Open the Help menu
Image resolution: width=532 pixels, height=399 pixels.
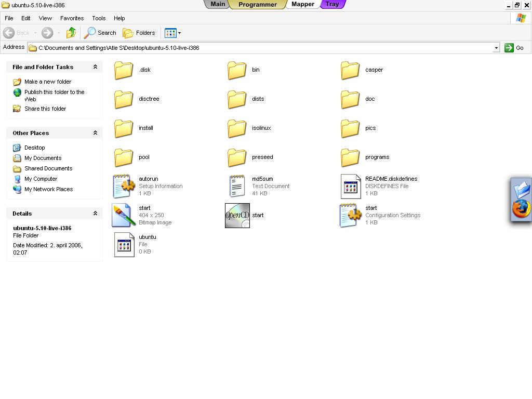[119, 18]
